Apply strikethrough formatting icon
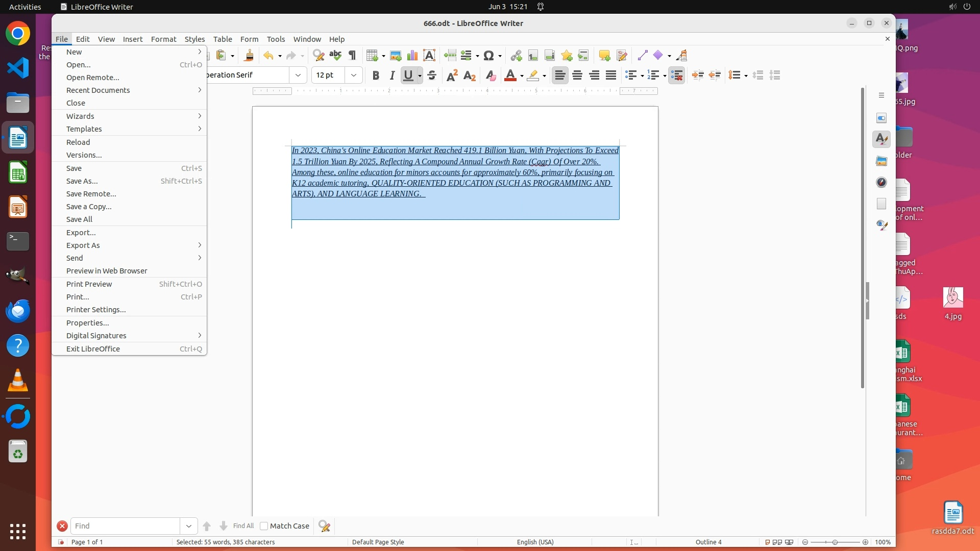980x551 pixels. [x=432, y=76]
